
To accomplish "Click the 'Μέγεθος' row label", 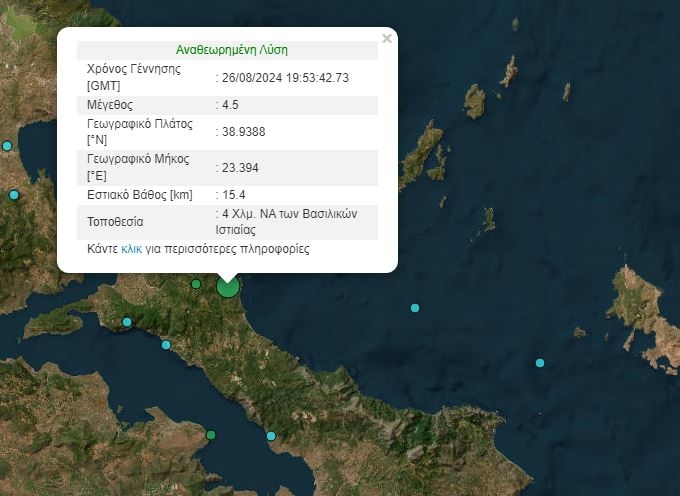I will 110,105.
